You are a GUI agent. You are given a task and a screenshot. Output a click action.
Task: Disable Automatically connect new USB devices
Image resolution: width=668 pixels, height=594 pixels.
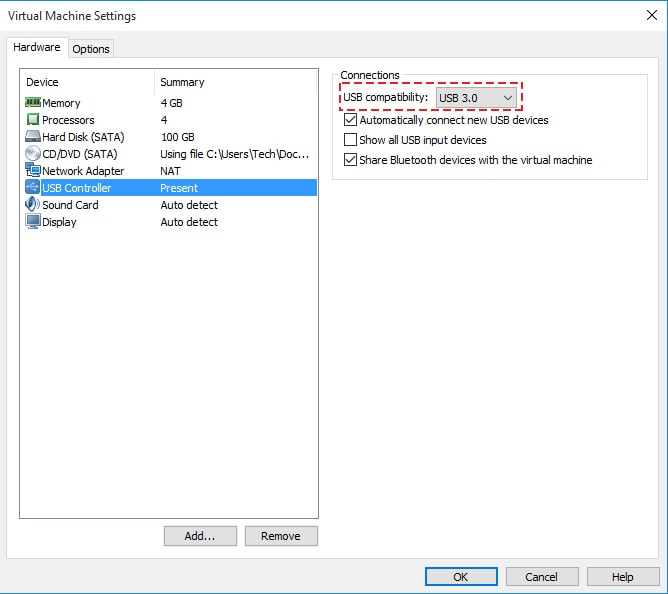tap(350, 120)
